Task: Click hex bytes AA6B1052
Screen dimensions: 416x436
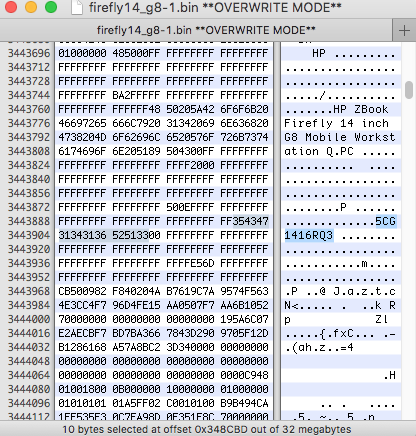Action: 244,305
